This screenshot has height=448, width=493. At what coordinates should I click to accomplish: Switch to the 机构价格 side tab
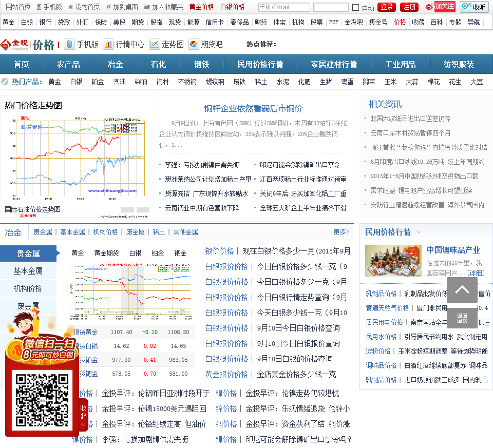click(x=28, y=288)
